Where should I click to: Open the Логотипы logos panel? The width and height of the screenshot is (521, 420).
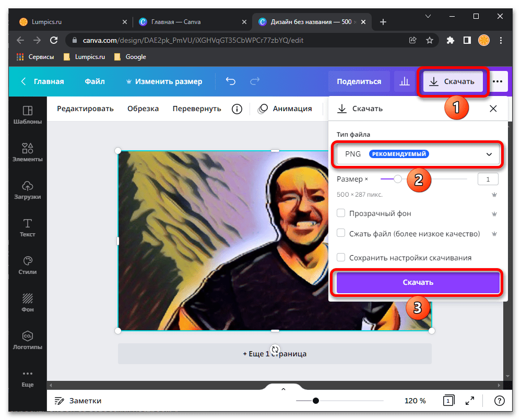(x=28, y=340)
